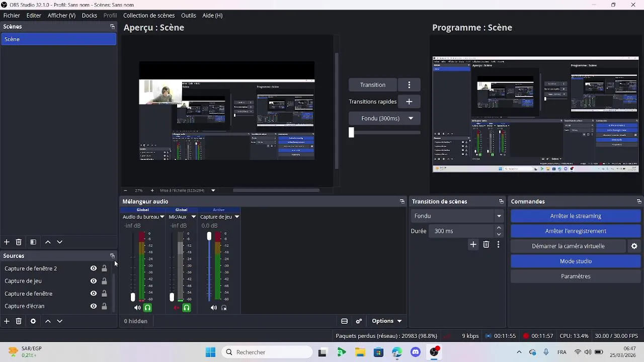Open virtual camera settings gear
The height and width of the screenshot is (362, 644).
coord(634,246)
